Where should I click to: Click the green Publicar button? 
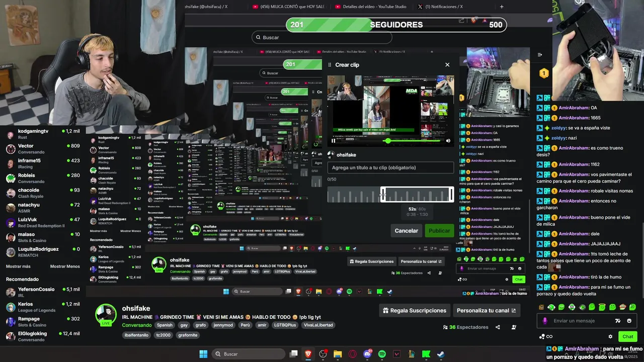tap(439, 231)
